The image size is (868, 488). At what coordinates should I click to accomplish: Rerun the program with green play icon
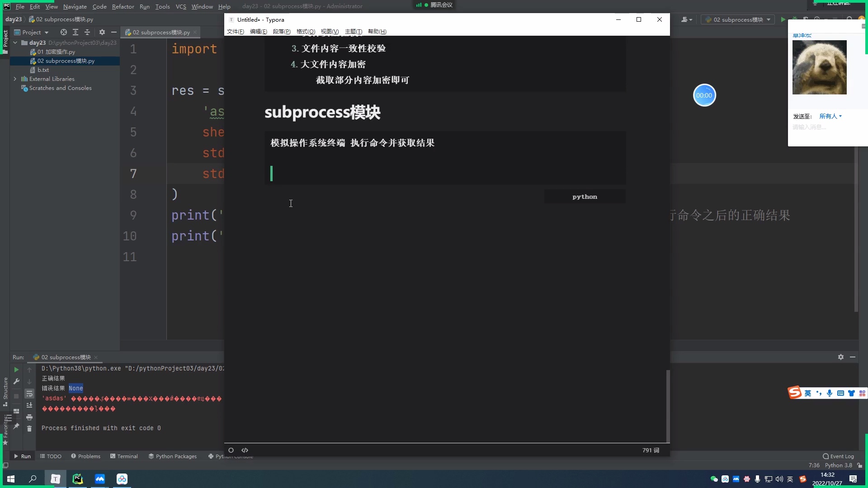coord(16,370)
